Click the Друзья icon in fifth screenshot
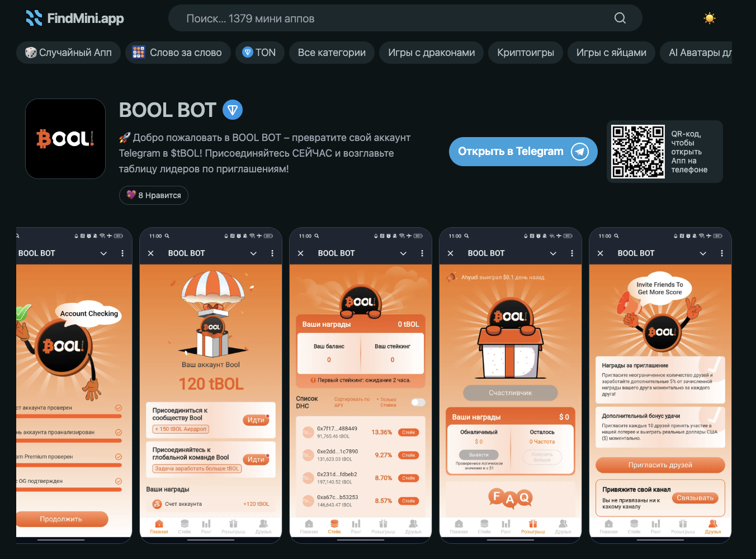 713,524
